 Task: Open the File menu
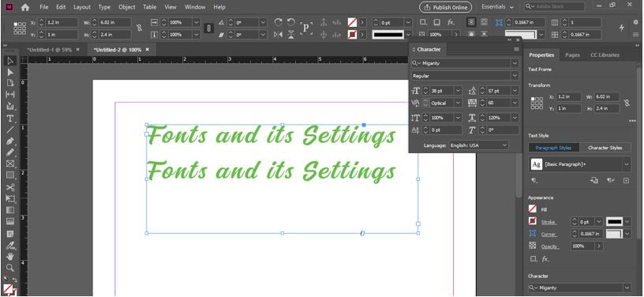(x=44, y=7)
